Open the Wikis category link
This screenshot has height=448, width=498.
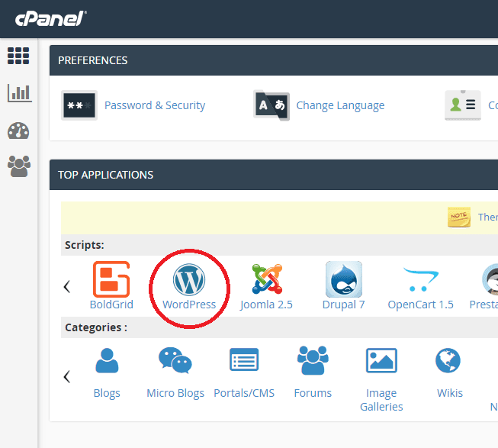tap(450, 393)
